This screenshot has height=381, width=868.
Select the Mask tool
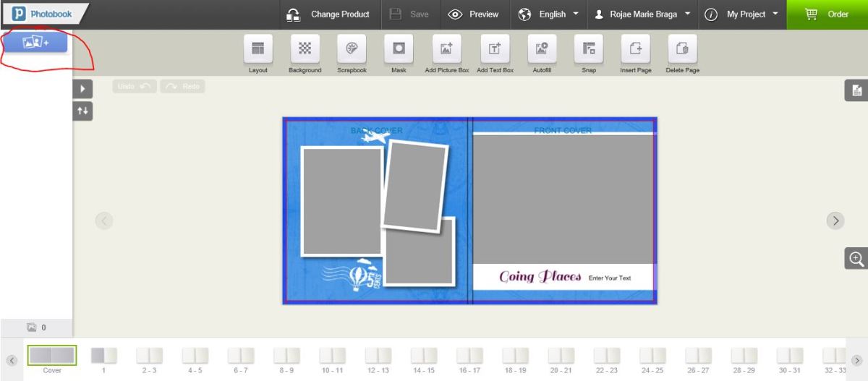pyautogui.click(x=399, y=49)
